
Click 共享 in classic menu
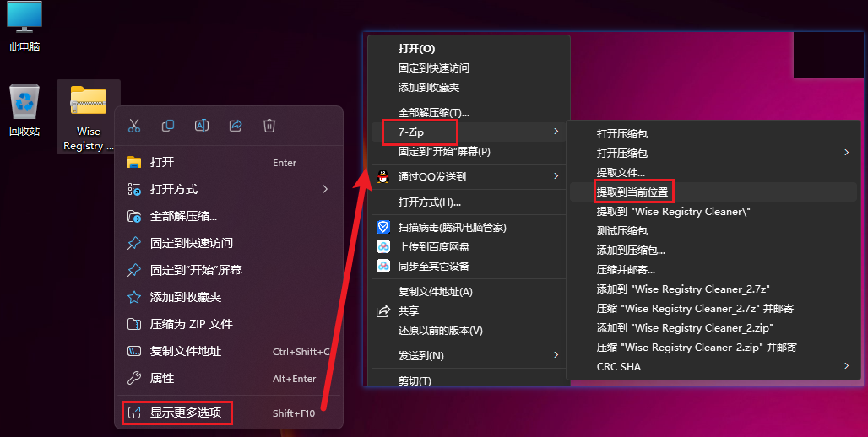pos(469,311)
